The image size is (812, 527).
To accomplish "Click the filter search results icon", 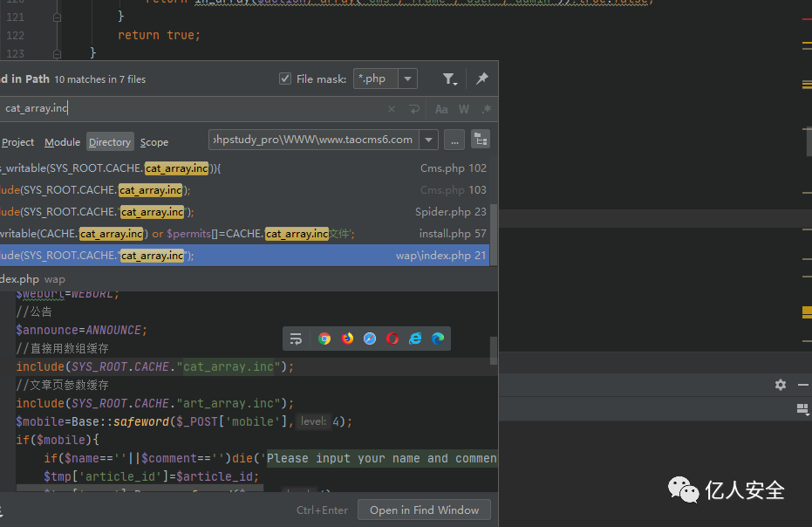I will point(449,79).
